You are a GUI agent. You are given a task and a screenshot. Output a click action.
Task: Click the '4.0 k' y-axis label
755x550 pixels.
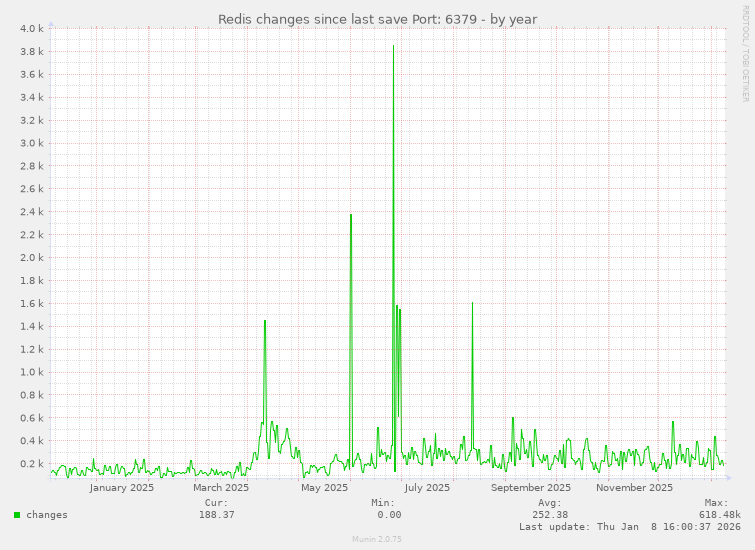(32, 28)
